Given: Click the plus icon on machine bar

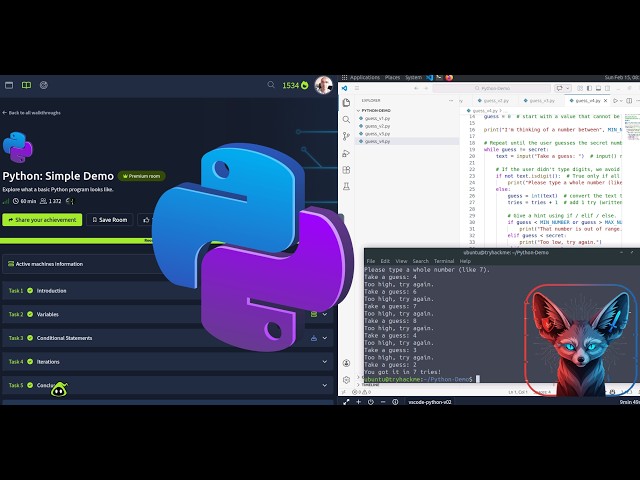Looking at the screenshot, I should click(x=358, y=402).
